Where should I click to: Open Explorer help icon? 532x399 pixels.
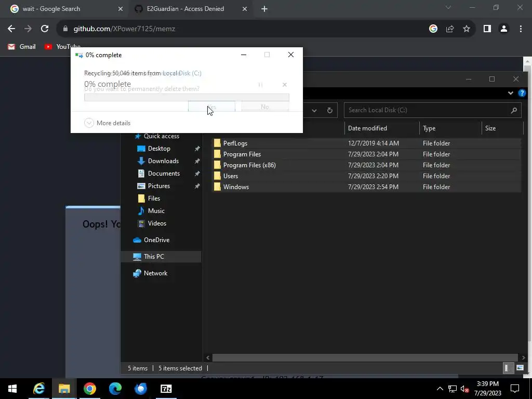click(522, 93)
